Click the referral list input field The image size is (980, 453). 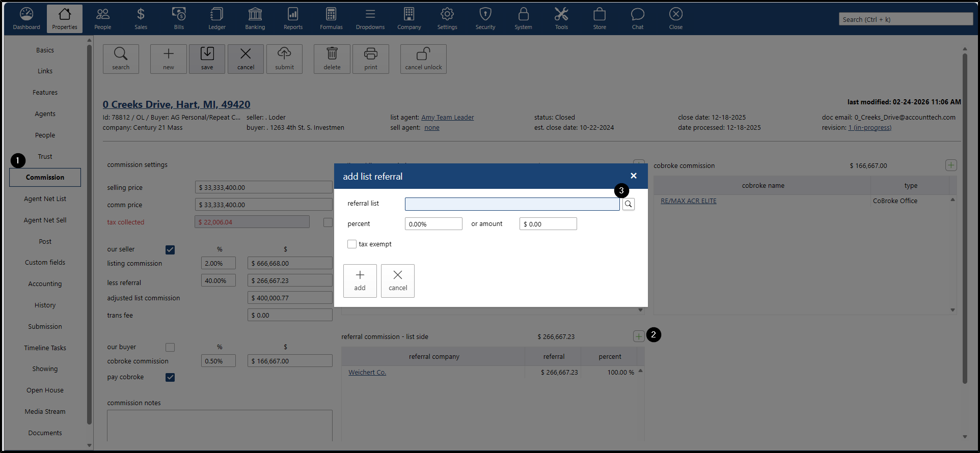[512, 204]
